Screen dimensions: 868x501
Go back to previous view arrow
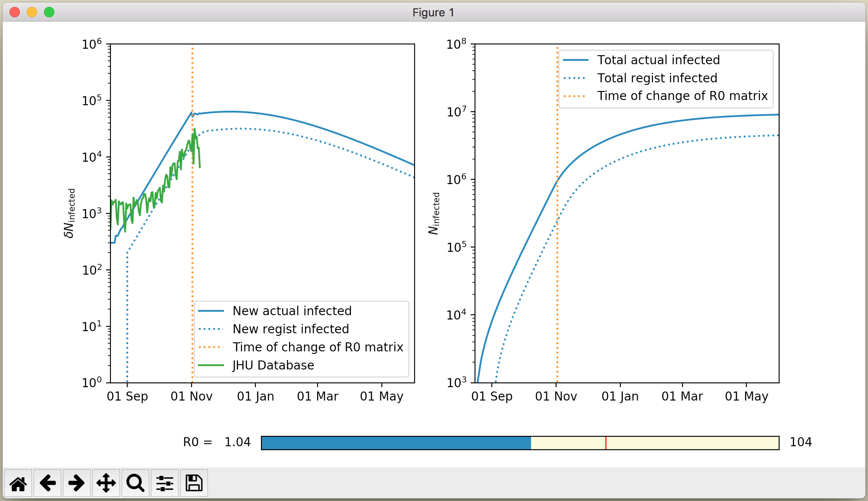coord(47,483)
